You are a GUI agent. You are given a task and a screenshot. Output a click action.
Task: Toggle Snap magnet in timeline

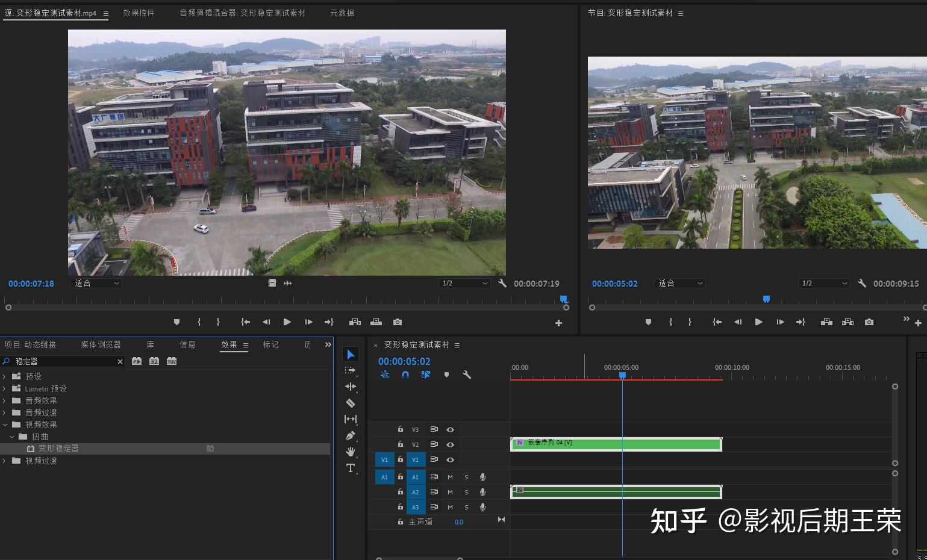(405, 375)
